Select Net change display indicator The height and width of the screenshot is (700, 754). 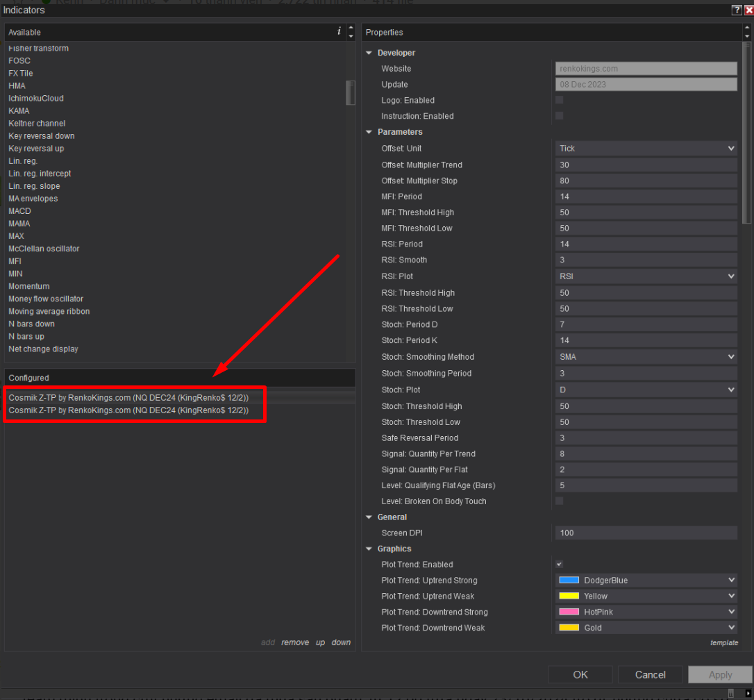coord(43,349)
